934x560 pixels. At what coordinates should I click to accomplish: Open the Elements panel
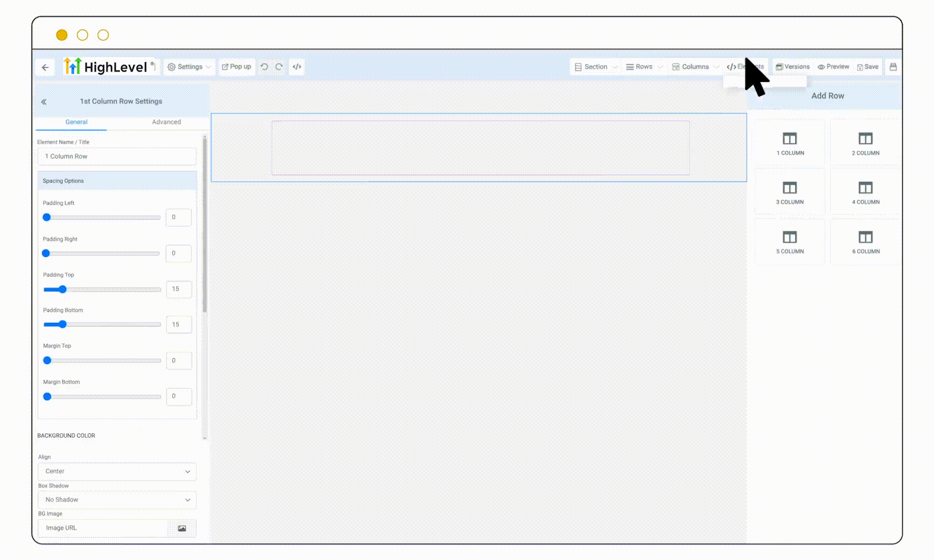click(746, 66)
